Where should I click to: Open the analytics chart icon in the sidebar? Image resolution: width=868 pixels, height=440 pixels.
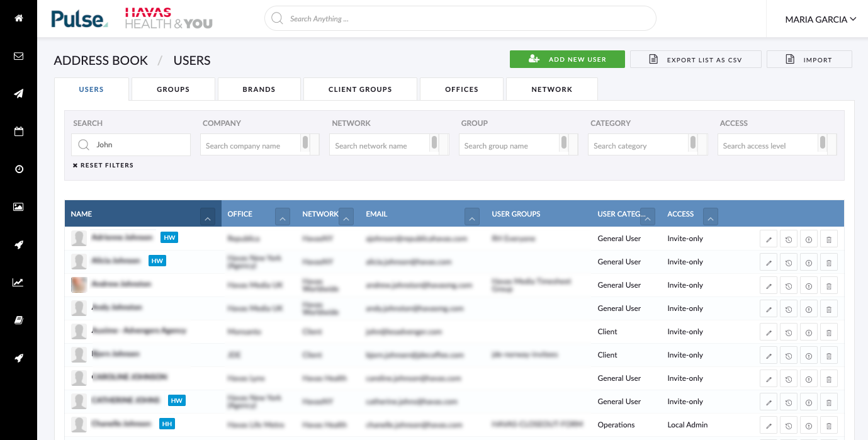(x=18, y=282)
